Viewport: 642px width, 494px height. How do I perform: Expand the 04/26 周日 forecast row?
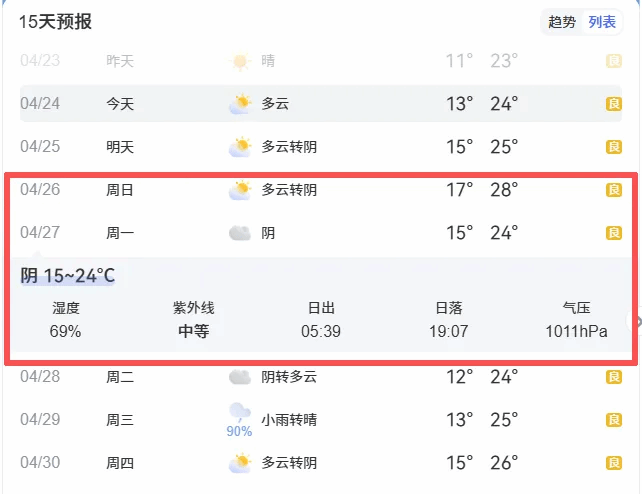320,190
